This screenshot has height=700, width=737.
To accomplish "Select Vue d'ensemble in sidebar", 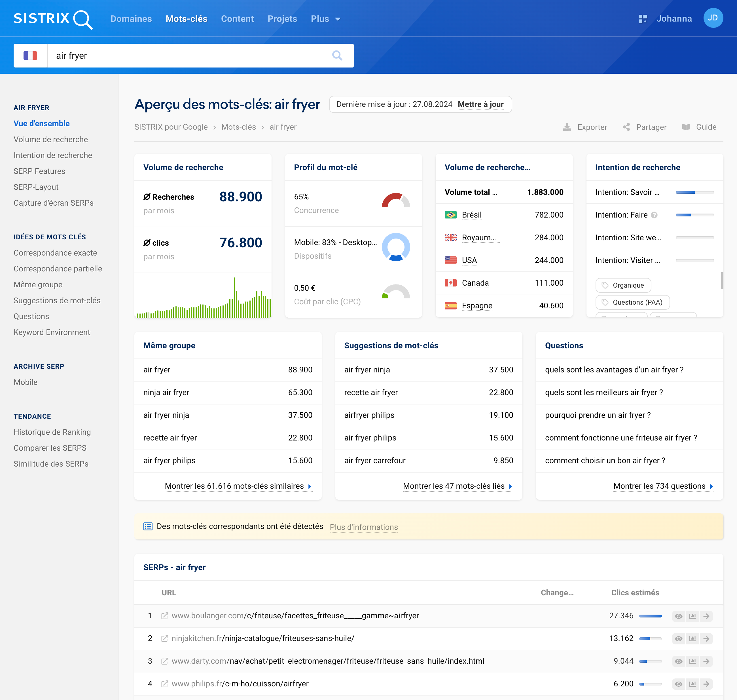I will point(42,123).
